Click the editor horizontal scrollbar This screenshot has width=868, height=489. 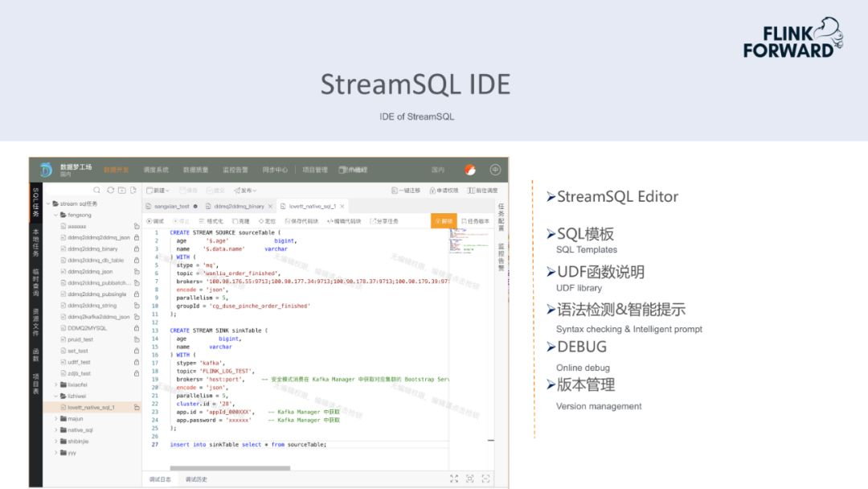[x=230, y=468]
